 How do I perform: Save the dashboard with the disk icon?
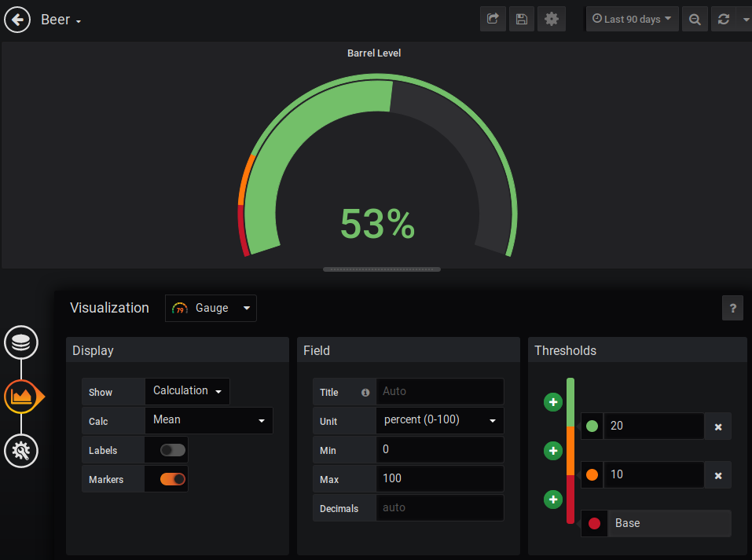click(522, 19)
